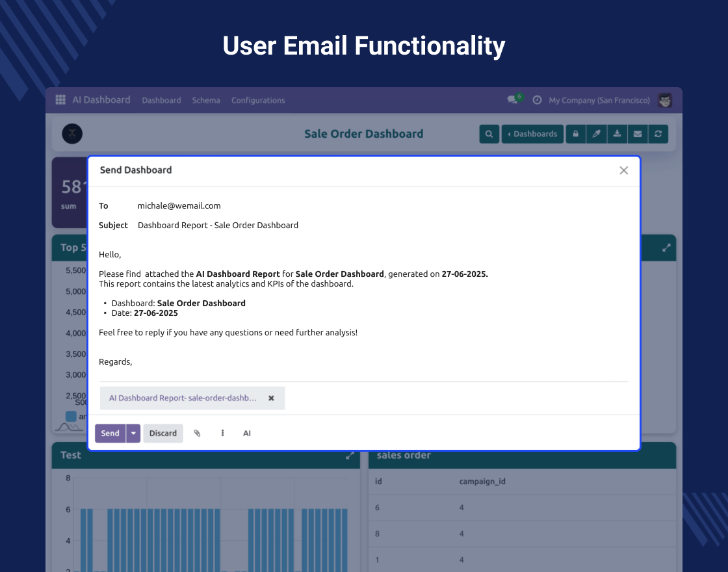Image resolution: width=728 pixels, height=572 pixels.
Task: Click the Send button
Action: (x=110, y=434)
